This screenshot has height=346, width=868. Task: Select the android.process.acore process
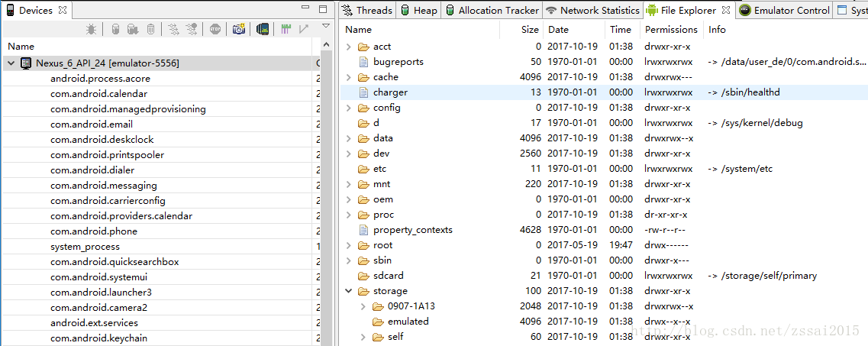[100, 79]
